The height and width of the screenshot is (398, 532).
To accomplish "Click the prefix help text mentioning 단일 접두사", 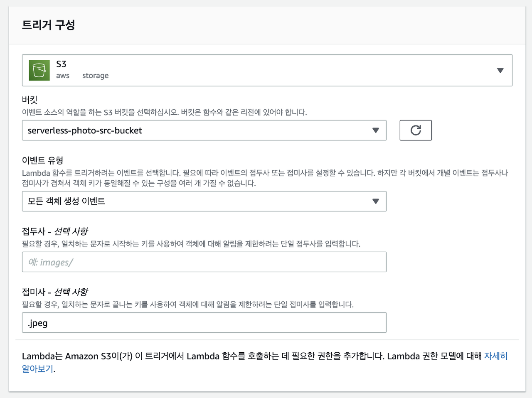I will click(x=191, y=243).
